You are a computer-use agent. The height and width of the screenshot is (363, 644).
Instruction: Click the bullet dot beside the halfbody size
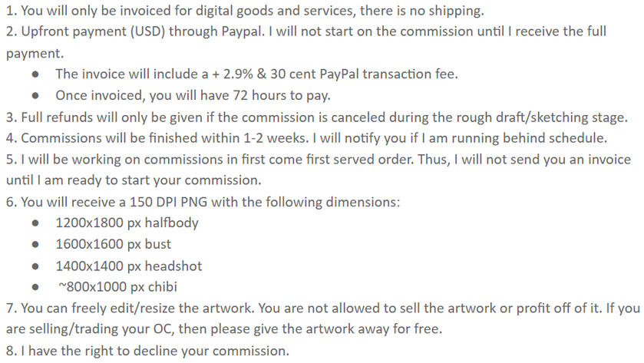pos(37,223)
